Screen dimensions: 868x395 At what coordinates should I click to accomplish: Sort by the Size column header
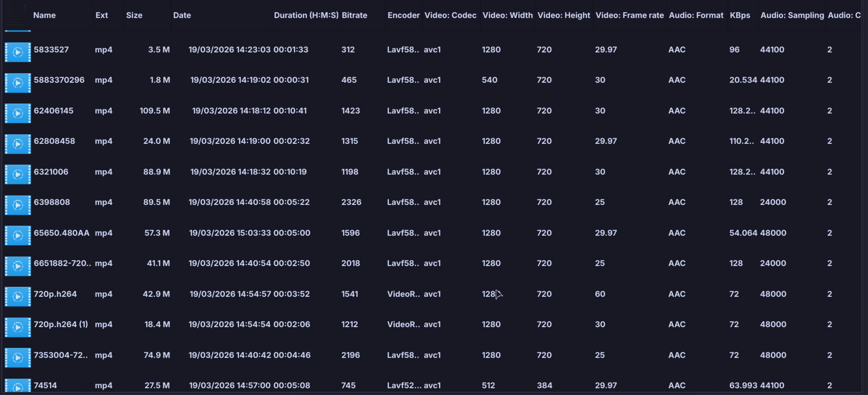pos(134,15)
